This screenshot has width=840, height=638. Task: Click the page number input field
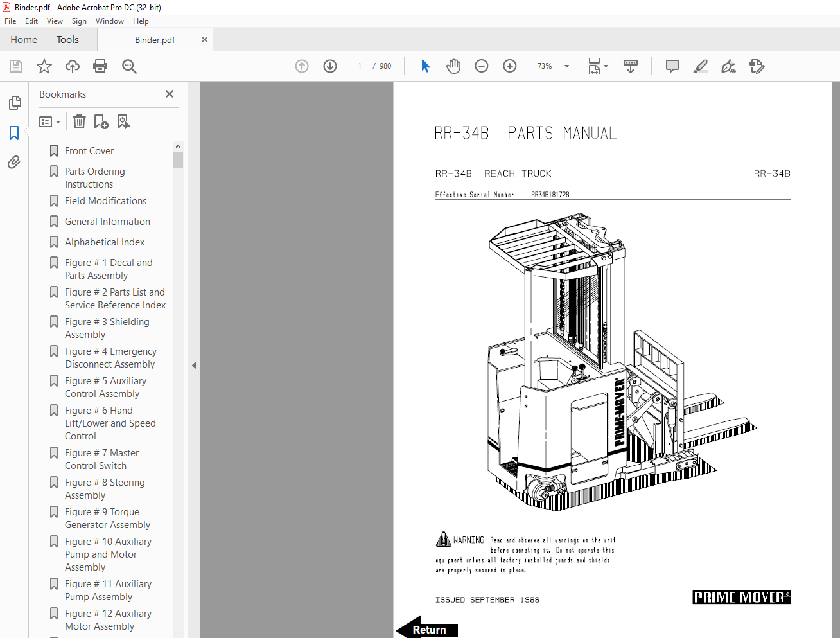click(x=360, y=66)
